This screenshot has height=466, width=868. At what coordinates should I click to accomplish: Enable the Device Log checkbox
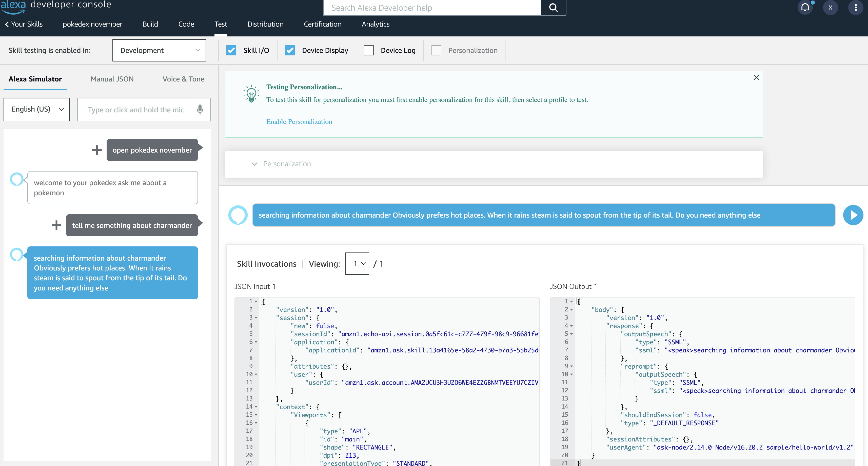click(369, 51)
